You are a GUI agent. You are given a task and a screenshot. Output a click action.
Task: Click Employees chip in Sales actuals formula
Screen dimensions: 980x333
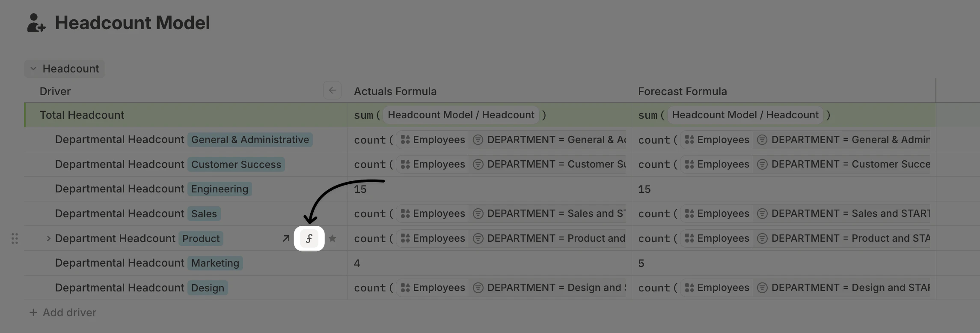[x=432, y=213]
